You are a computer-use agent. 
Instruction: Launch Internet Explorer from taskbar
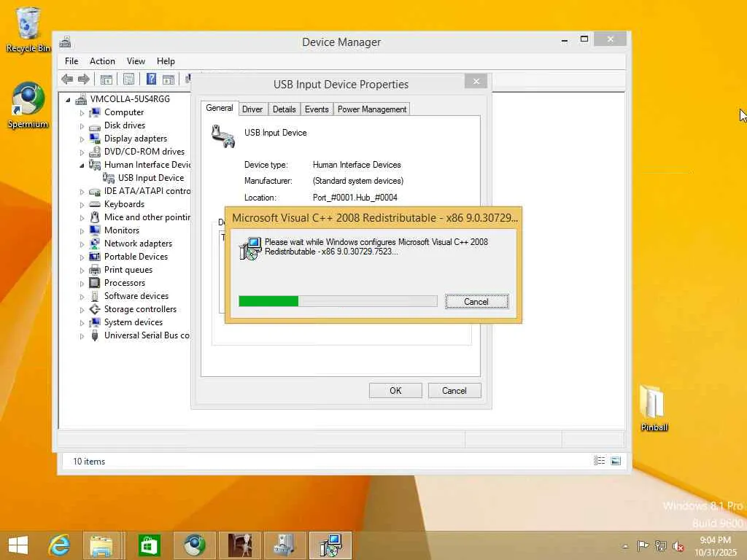(59, 545)
